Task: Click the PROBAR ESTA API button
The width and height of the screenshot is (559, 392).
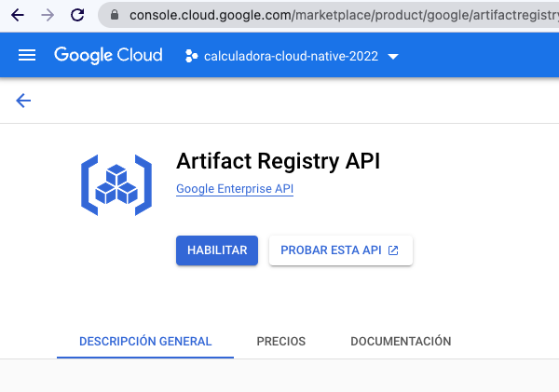Action: pyautogui.click(x=341, y=250)
